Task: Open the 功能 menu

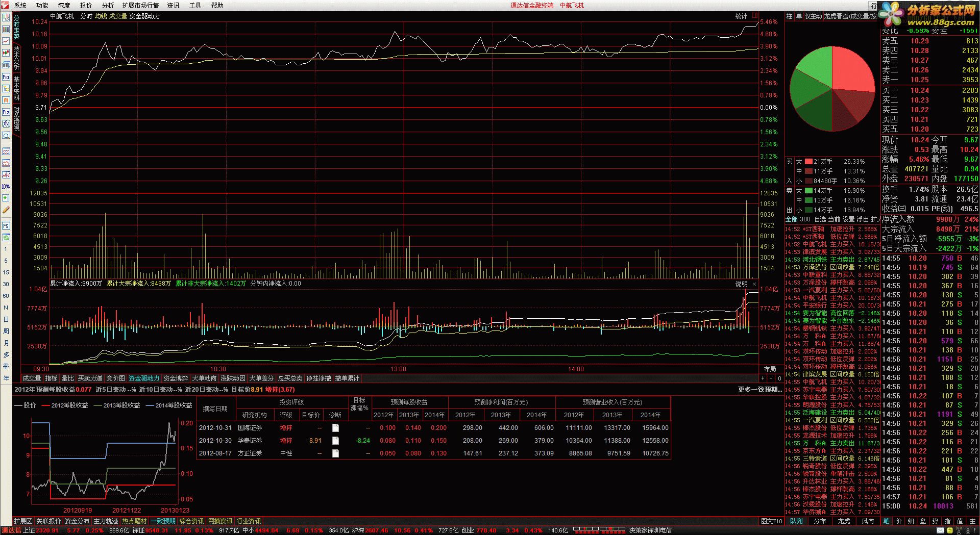Action: click(42, 5)
